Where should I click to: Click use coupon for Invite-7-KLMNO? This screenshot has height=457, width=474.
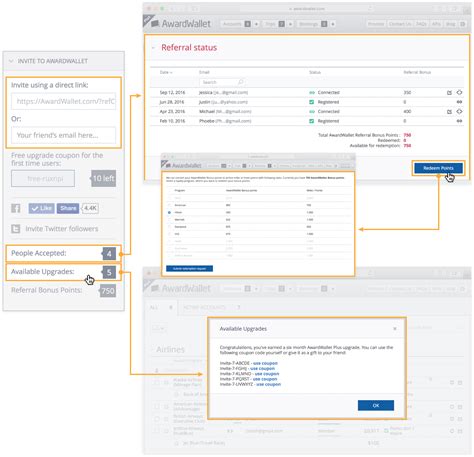pyautogui.click(x=267, y=374)
